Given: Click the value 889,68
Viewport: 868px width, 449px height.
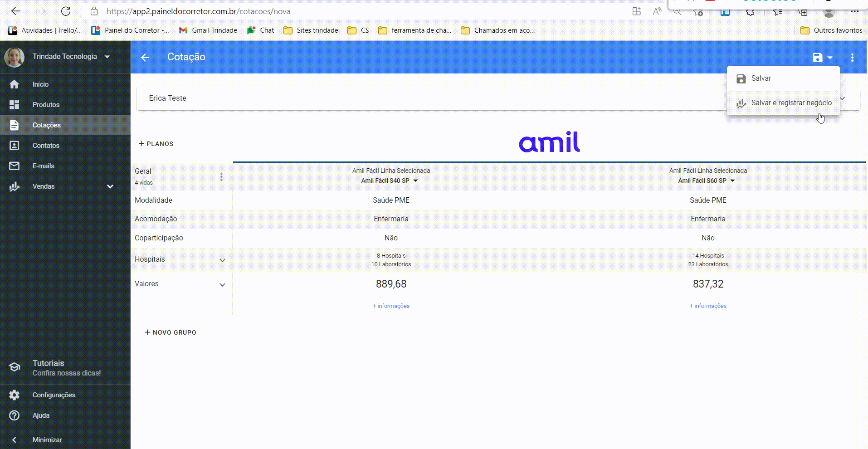Looking at the screenshot, I should (391, 284).
